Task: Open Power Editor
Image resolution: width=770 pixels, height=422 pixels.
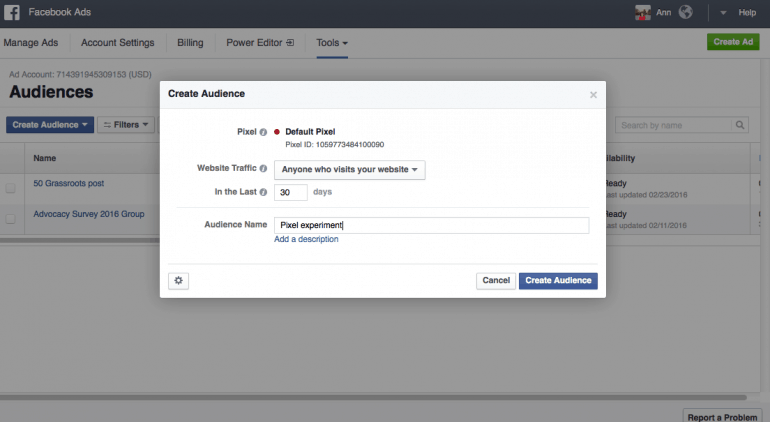Action: (x=260, y=43)
